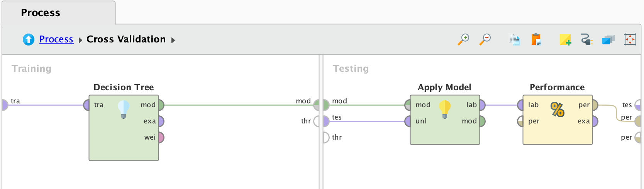The width and height of the screenshot is (644, 189).
Task: Click the blue stacked layers icon
Action: tap(608, 39)
